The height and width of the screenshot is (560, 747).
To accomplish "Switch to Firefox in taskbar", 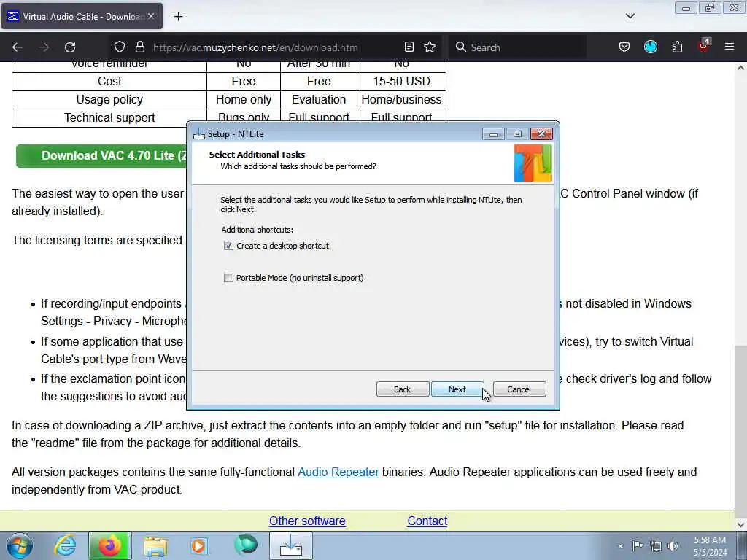I will click(x=109, y=545).
